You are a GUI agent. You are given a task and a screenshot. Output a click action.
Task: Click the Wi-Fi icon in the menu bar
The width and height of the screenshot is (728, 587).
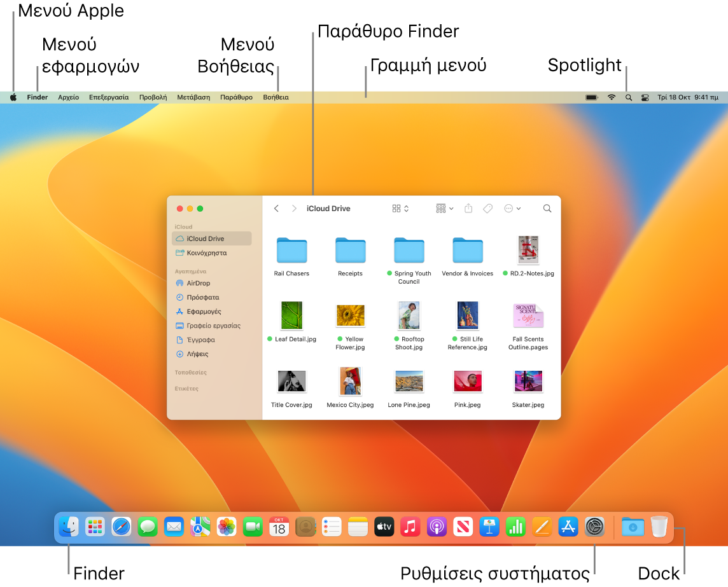(612, 97)
